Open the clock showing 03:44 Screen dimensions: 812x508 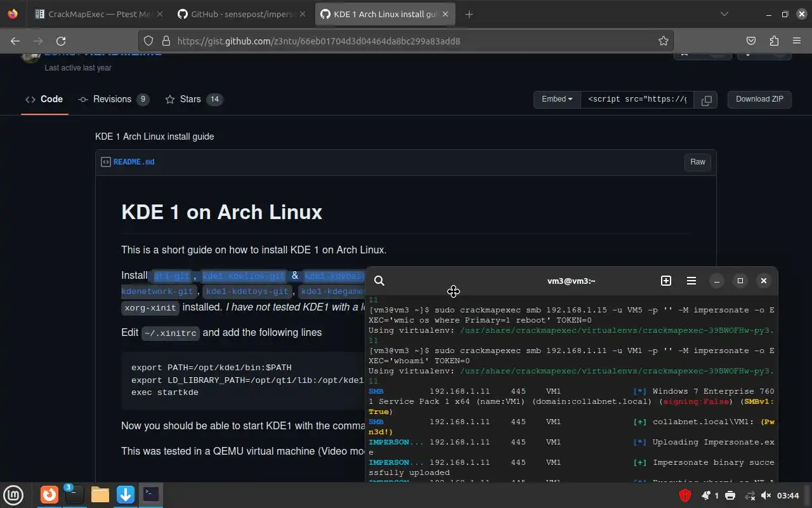click(x=788, y=495)
